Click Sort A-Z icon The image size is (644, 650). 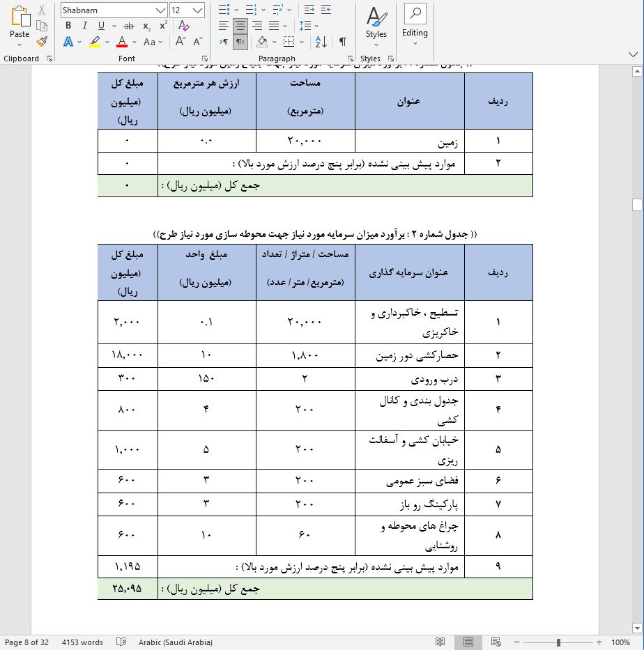click(x=321, y=42)
